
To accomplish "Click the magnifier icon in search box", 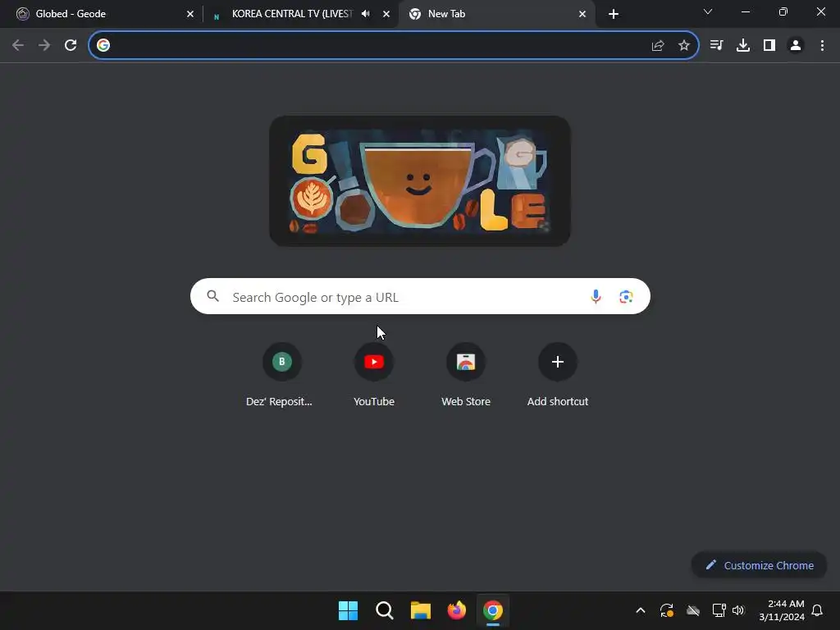I will pyautogui.click(x=213, y=295).
